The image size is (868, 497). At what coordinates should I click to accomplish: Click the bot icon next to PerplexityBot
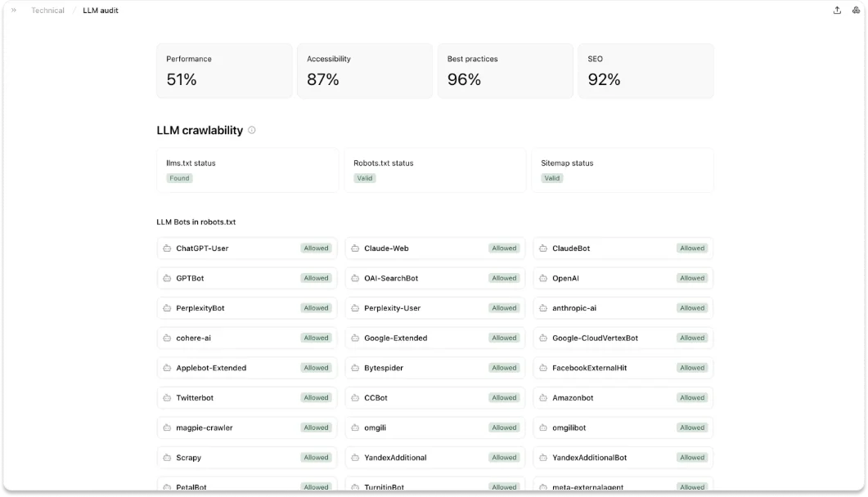click(167, 308)
